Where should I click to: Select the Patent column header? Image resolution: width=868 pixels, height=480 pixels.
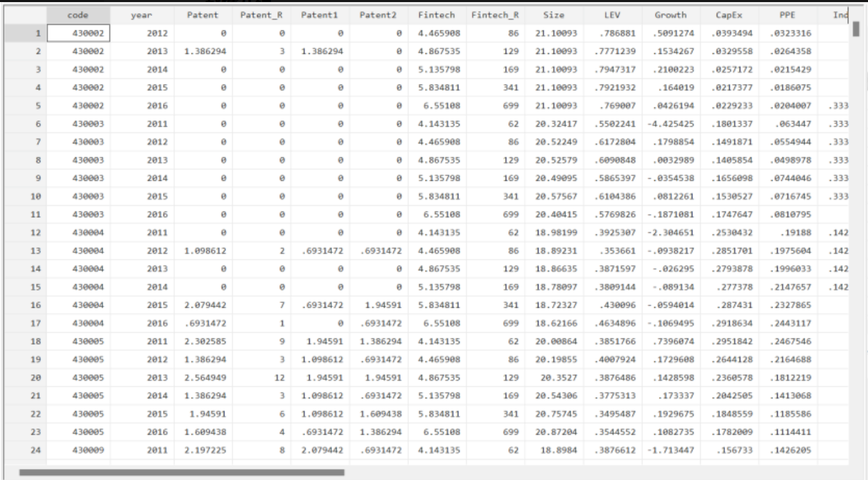pos(202,15)
